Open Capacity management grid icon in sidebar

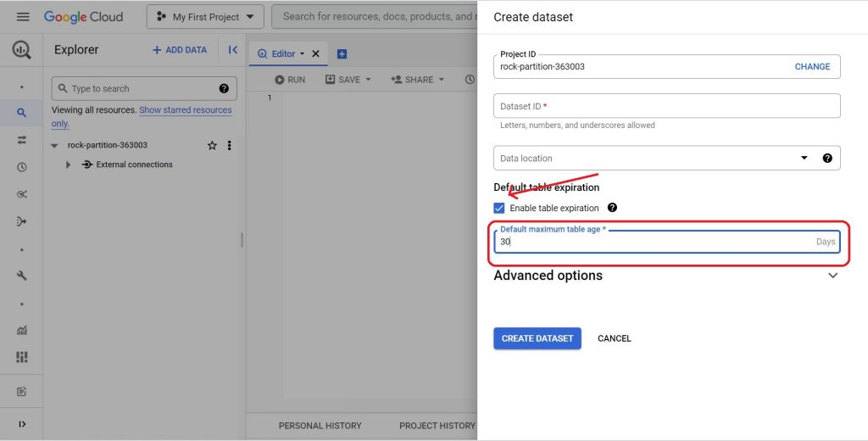pos(21,357)
